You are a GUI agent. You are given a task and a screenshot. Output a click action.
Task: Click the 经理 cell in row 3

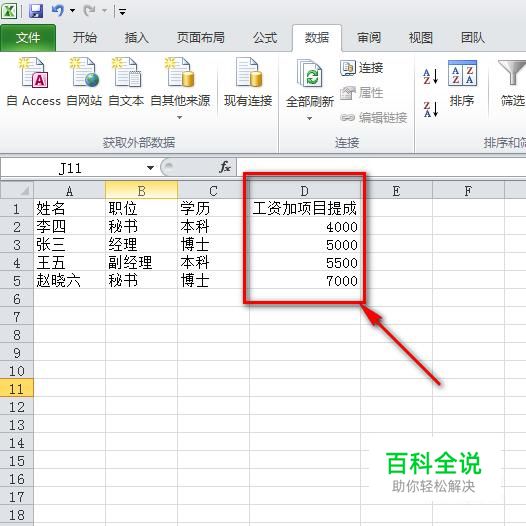(x=142, y=245)
